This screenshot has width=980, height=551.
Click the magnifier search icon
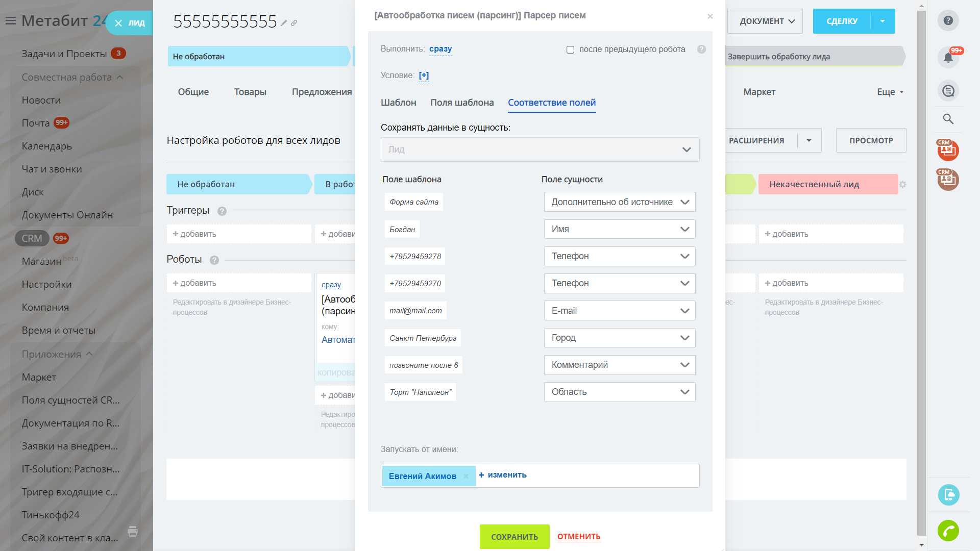pos(948,119)
